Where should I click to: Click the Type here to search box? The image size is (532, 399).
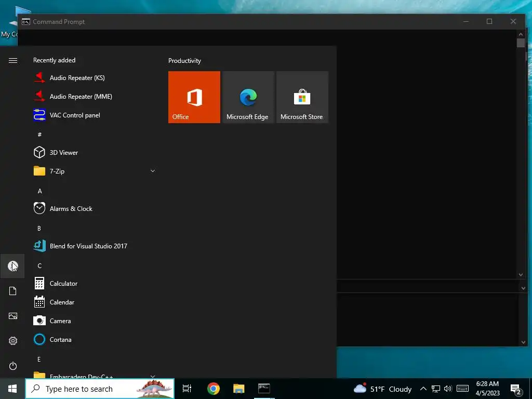(x=100, y=389)
